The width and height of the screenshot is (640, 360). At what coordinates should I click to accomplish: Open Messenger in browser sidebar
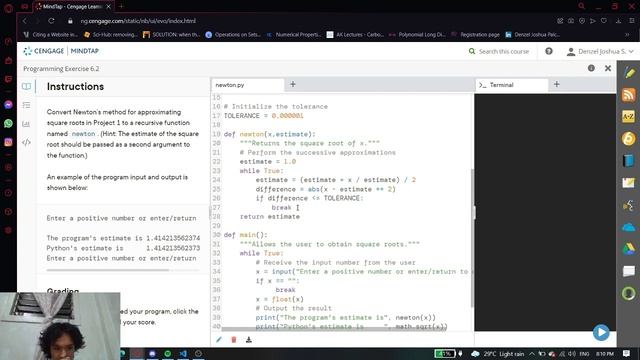click(x=8, y=104)
